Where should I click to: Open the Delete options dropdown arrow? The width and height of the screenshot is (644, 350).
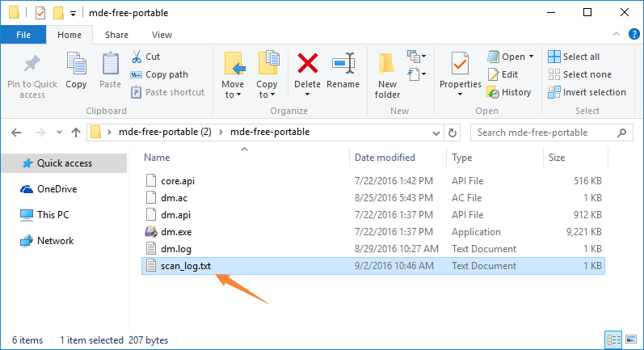[307, 95]
